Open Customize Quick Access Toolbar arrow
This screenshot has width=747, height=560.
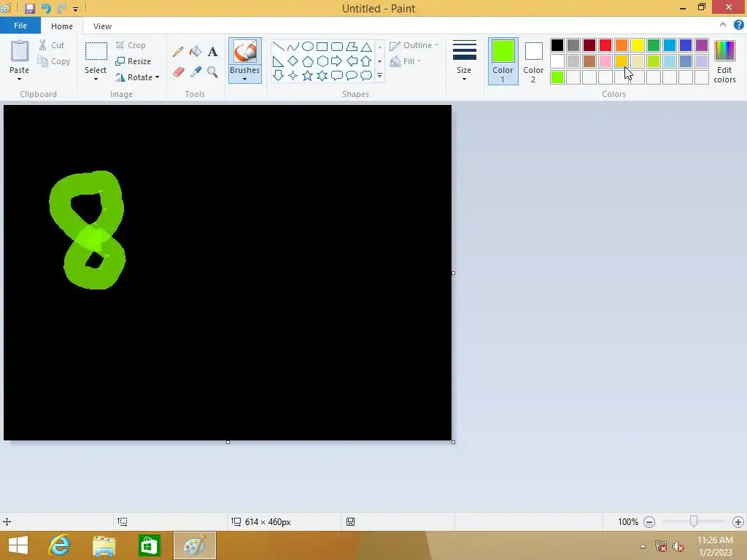click(x=75, y=9)
